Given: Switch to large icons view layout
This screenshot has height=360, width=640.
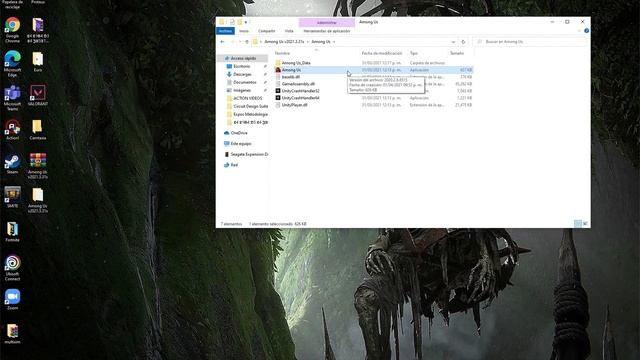Looking at the screenshot, I should (x=585, y=224).
